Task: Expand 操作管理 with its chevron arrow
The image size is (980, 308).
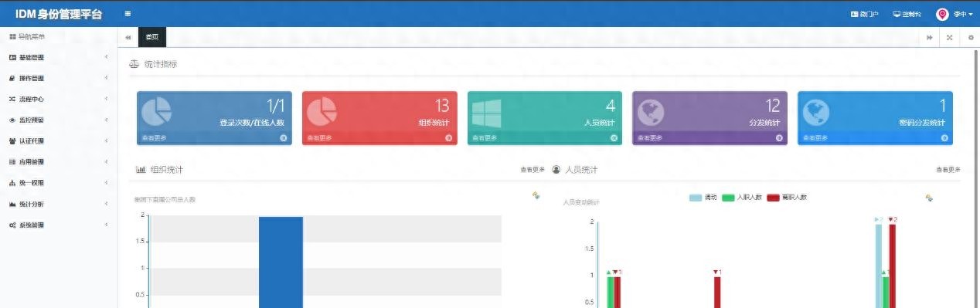Action: pyautogui.click(x=106, y=78)
